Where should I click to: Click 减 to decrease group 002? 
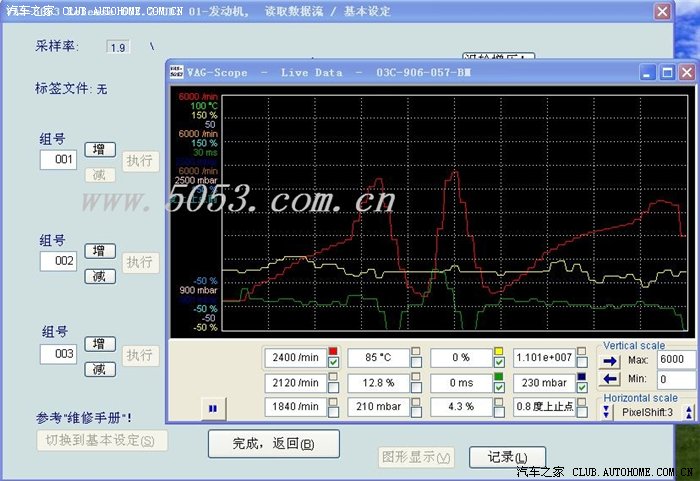coord(100,276)
